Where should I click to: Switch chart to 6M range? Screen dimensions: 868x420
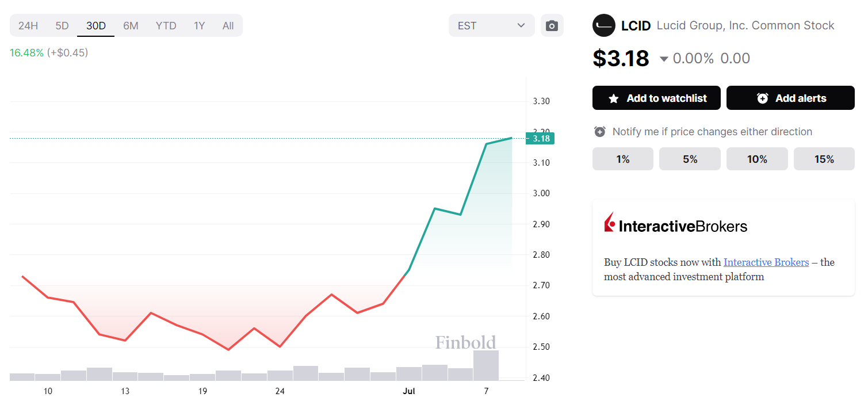click(x=131, y=25)
